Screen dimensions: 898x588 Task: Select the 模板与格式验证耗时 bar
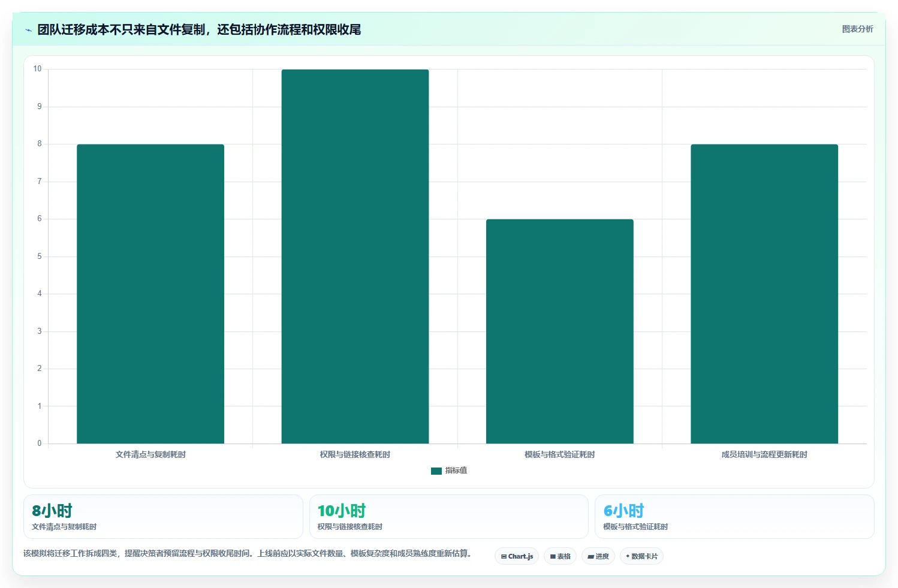560,331
